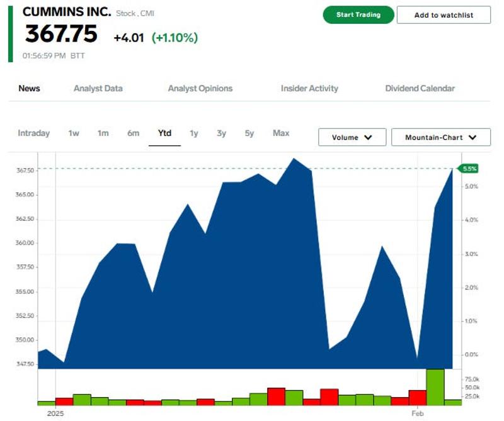This screenshot has width=504, height=421.
Task: Open the Dividend Calendar tab
Action: pos(420,88)
